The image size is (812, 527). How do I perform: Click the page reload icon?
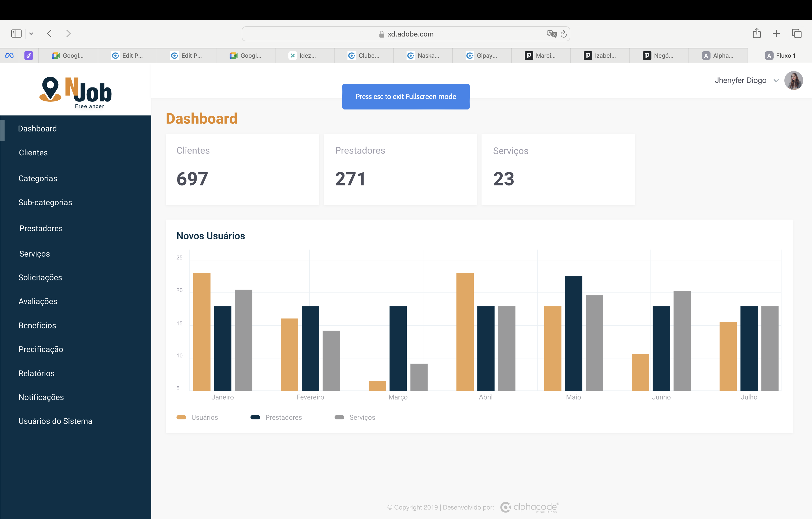[x=564, y=34]
